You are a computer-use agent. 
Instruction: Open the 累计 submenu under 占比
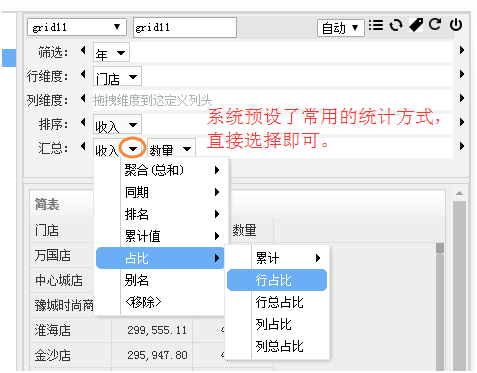click(277, 258)
